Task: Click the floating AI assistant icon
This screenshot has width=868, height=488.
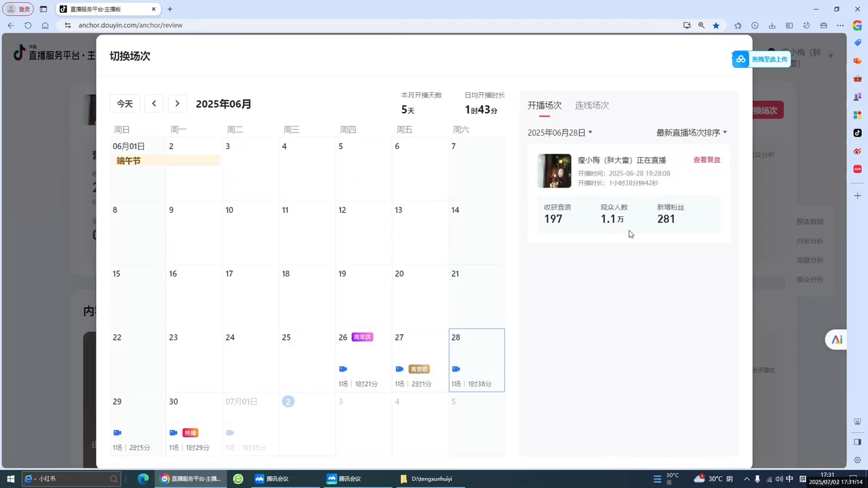Action: click(x=836, y=340)
